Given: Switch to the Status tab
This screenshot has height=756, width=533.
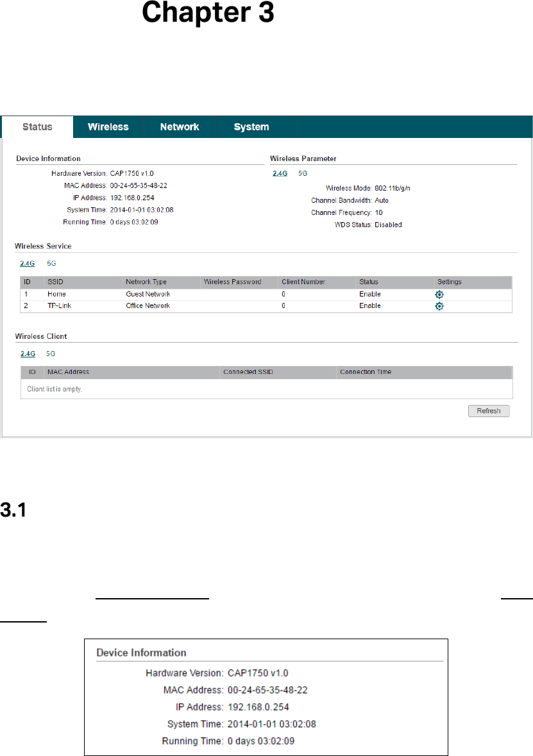Looking at the screenshot, I should point(38,127).
